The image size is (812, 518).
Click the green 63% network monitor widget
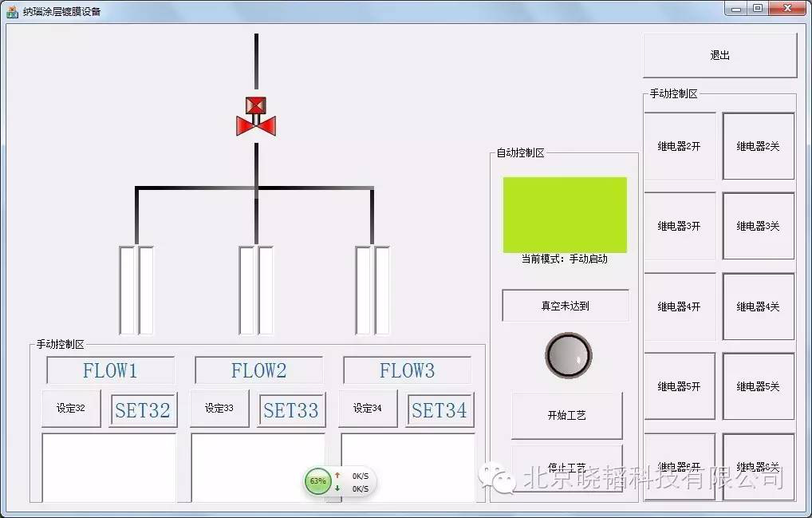(318, 481)
